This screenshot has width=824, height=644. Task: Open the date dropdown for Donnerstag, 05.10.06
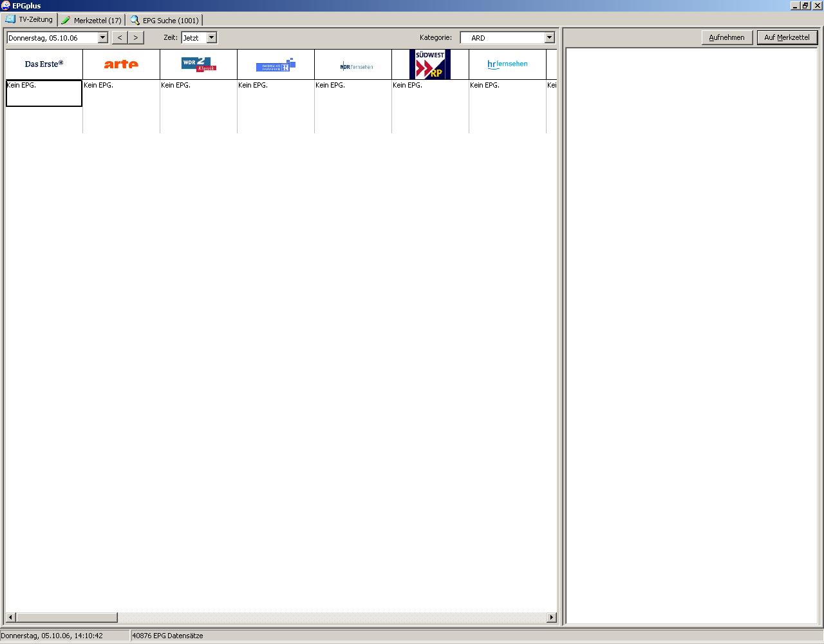tap(102, 37)
